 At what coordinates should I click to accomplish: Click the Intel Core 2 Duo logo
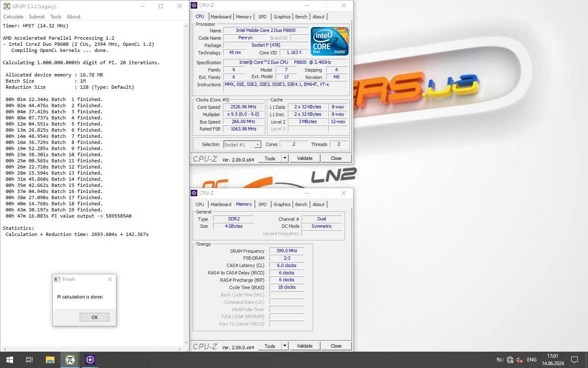(x=330, y=41)
